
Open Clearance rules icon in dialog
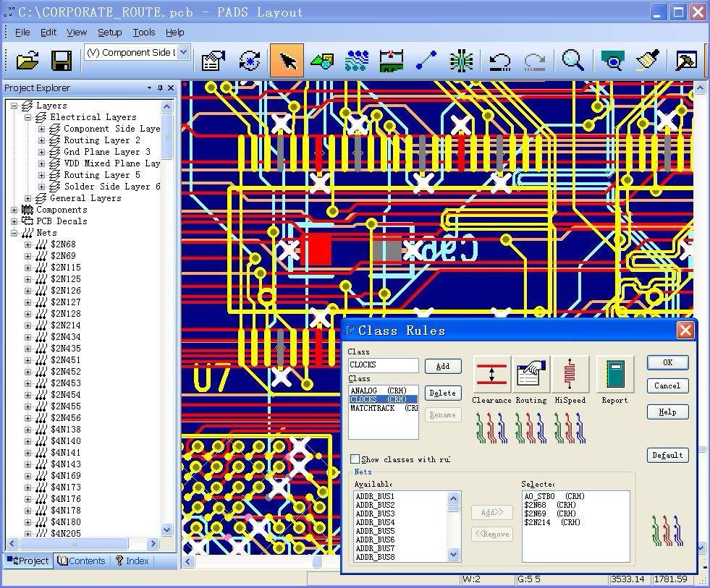491,374
